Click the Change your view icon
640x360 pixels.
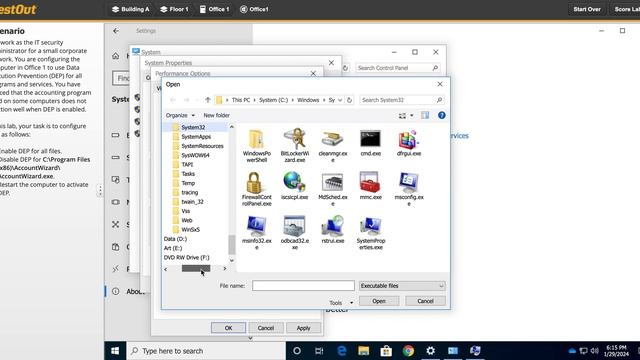tap(402, 116)
